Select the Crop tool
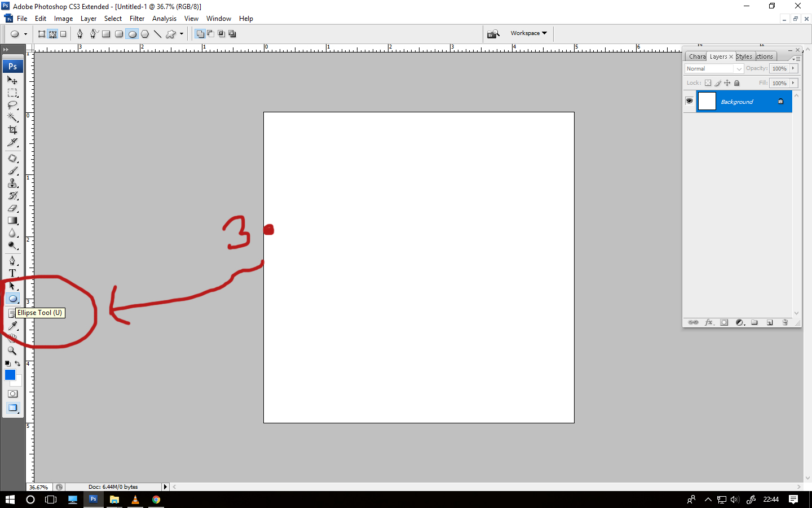812x508 pixels. (x=12, y=130)
